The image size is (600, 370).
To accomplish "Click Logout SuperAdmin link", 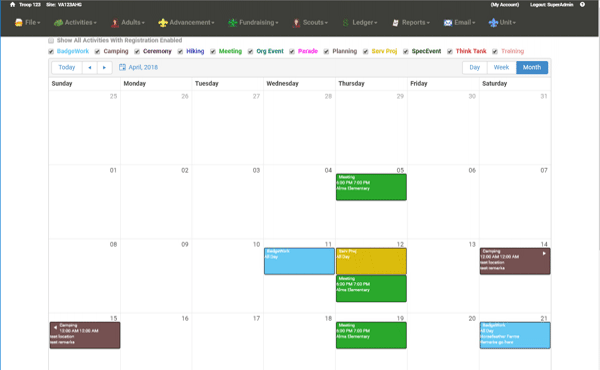I will coord(551,5).
